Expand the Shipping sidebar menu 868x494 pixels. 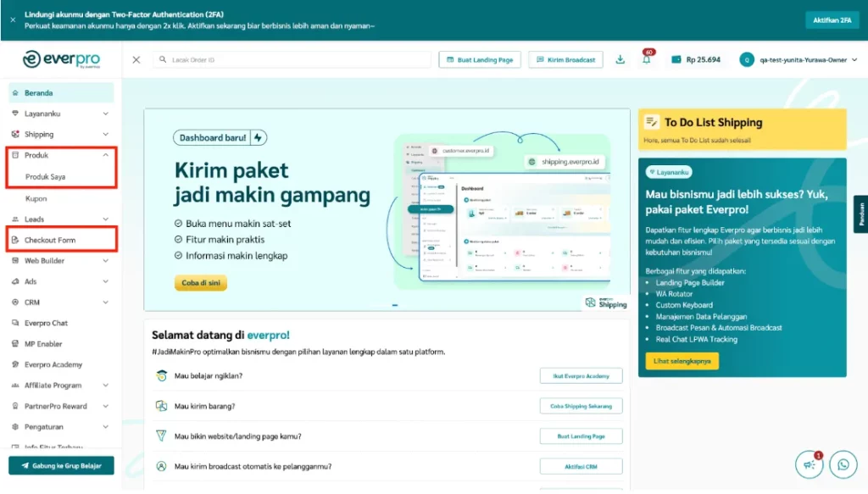(x=105, y=134)
